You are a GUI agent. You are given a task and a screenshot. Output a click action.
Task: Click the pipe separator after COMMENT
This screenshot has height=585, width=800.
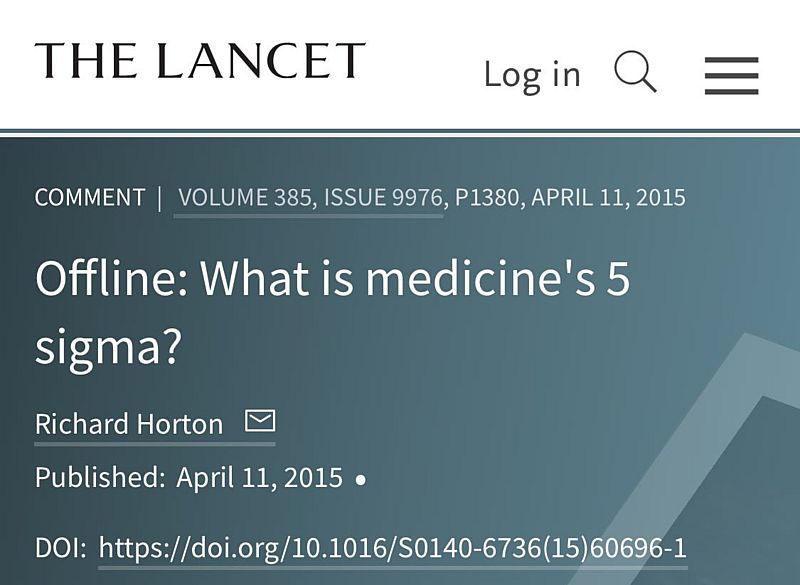[x=160, y=197]
